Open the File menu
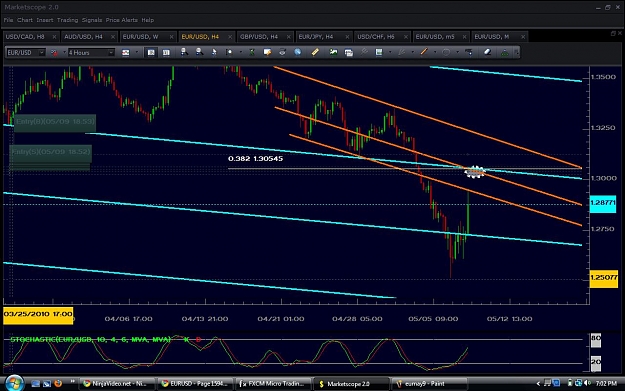The image size is (625, 391). coord(8,20)
